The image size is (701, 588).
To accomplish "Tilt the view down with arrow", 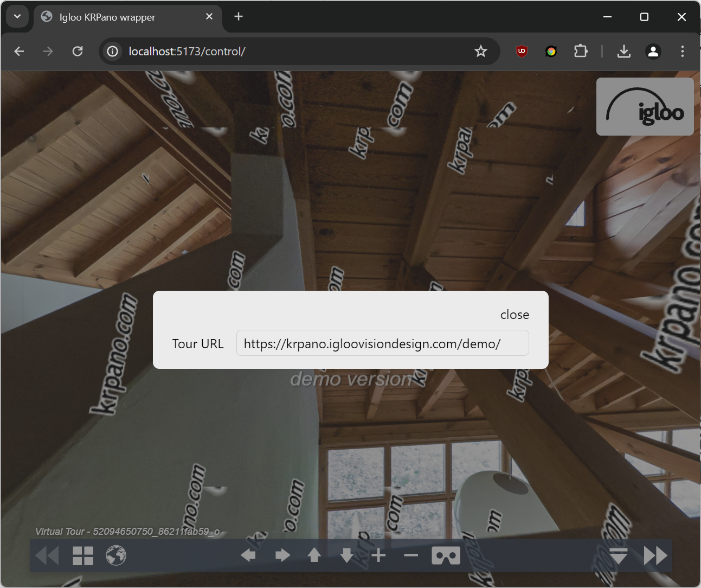I will [347, 555].
